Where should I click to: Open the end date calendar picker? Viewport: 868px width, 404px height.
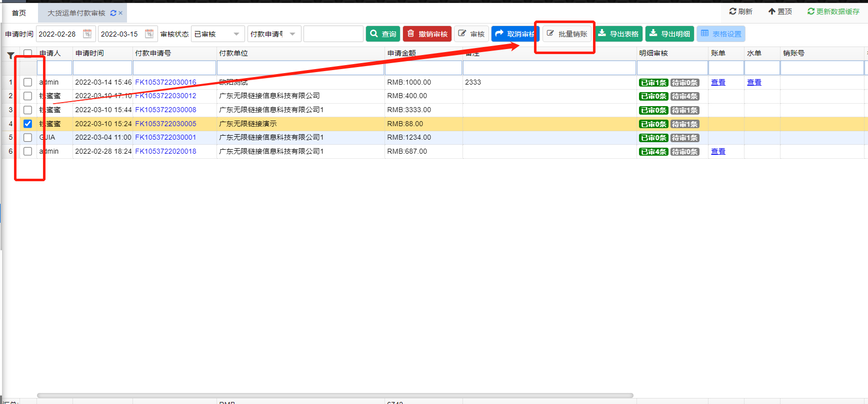pyautogui.click(x=149, y=34)
